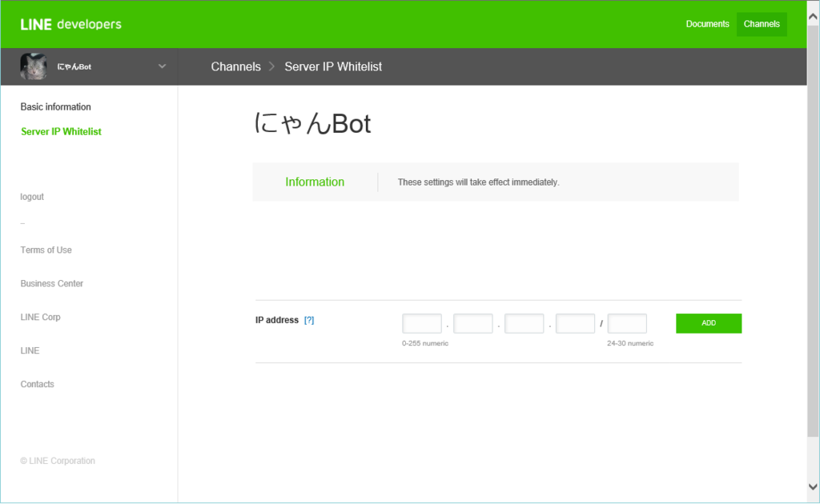Screen dimensions: 820x504
Task: Click the © LINE Corporation footer text
Action: point(58,461)
